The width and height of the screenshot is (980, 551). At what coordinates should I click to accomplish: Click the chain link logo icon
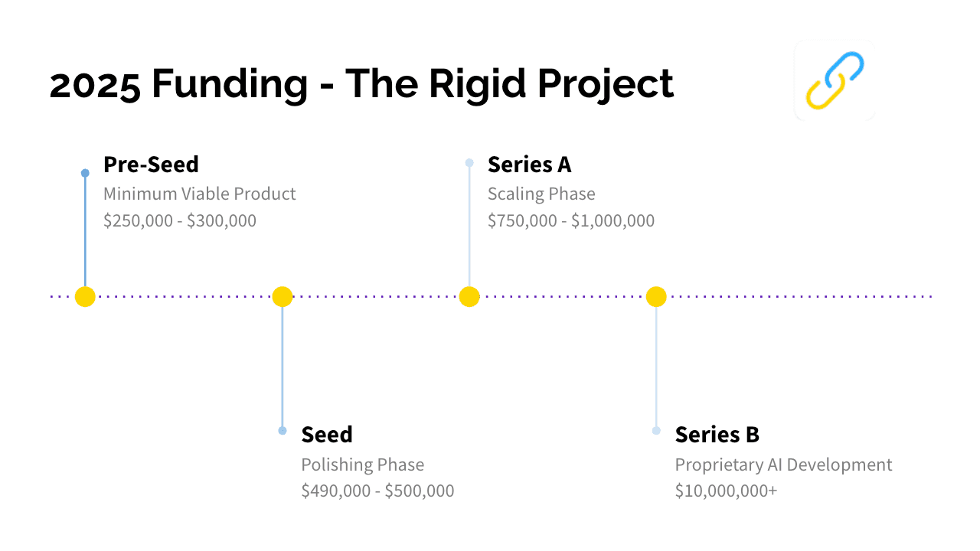835,80
